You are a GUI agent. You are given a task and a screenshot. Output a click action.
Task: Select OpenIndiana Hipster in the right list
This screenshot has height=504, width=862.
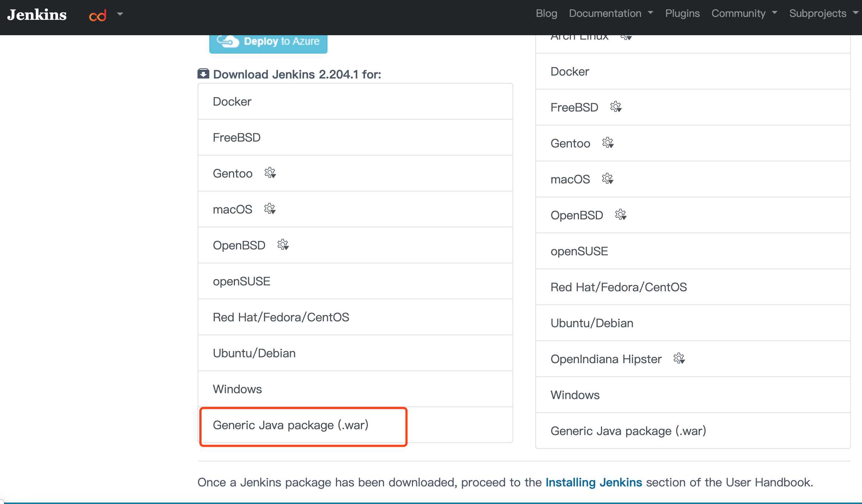coord(693,359)
